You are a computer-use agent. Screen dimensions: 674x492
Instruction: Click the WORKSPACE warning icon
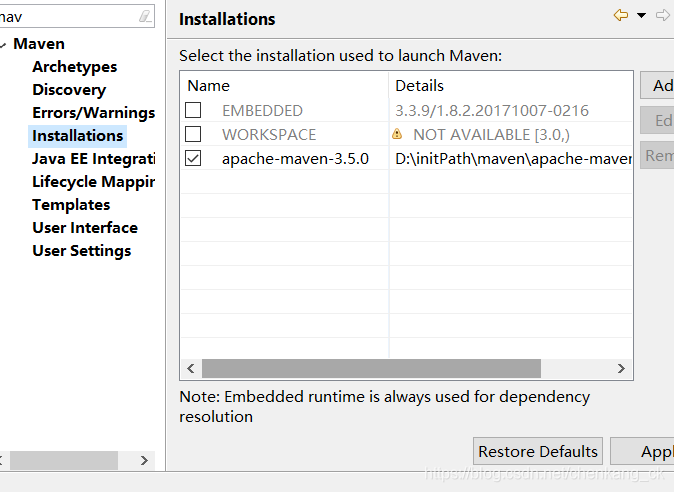(x=397, y=134)
